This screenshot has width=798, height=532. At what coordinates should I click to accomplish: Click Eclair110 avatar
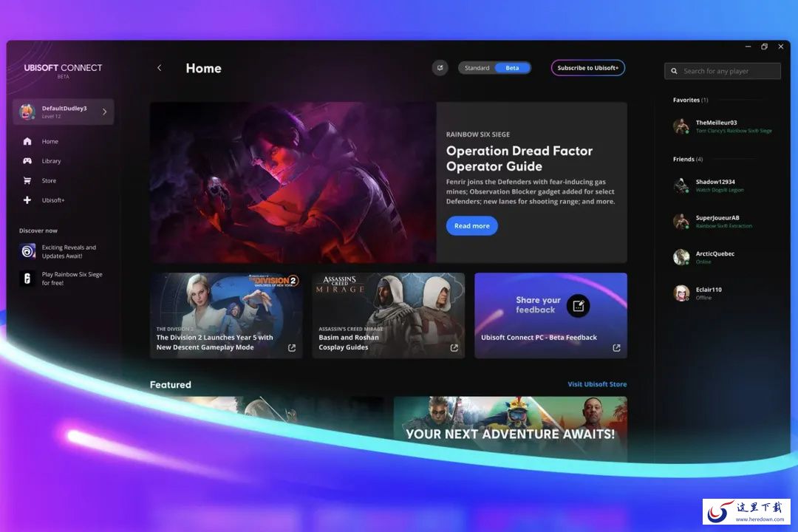pyautogui.click(x=681, y=293)
